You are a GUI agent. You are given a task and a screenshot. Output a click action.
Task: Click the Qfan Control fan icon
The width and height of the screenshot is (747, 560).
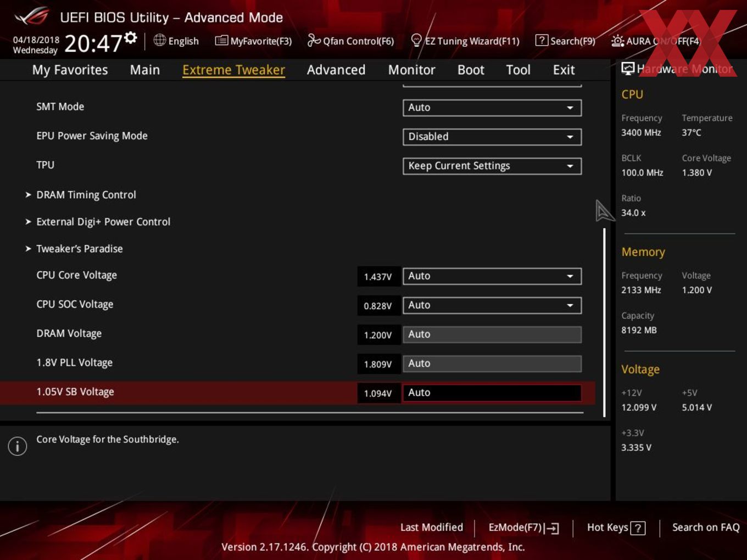[314, 40]
